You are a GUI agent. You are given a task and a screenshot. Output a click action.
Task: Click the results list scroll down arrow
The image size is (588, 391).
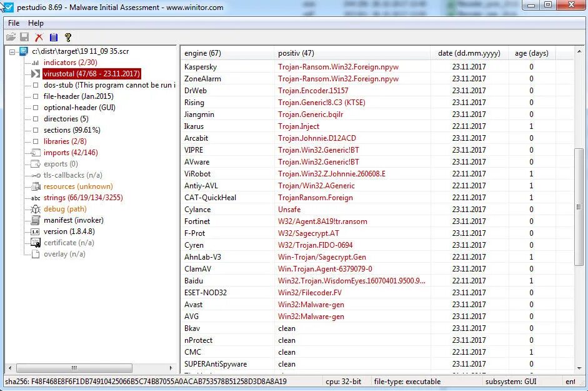[x=579, y=368]
